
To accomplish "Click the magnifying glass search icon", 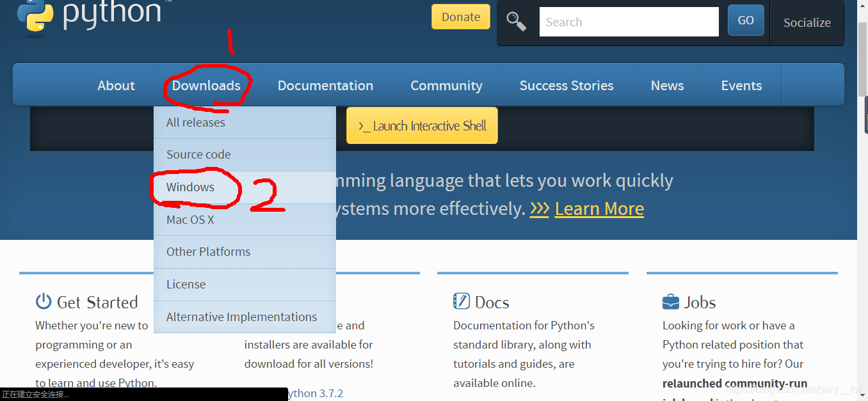I will [x=516, y=22].
